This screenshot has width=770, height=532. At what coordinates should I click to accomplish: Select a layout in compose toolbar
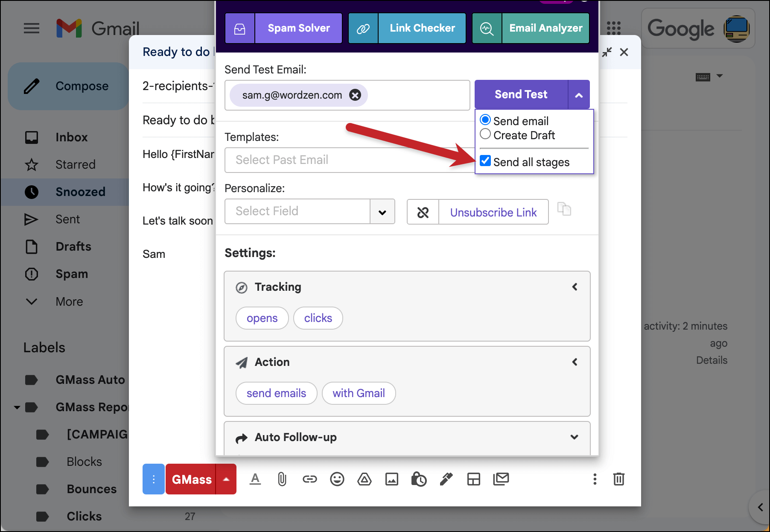click(474, 479)
